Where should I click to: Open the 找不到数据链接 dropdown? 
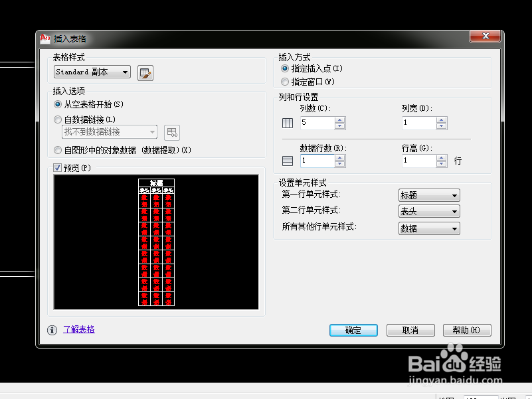point(109,132)
